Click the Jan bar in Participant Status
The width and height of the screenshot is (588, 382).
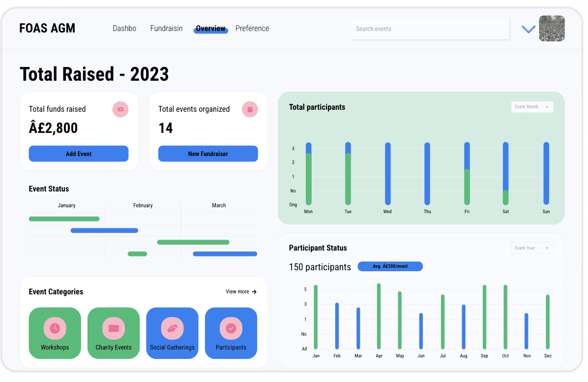click(316, 317)
